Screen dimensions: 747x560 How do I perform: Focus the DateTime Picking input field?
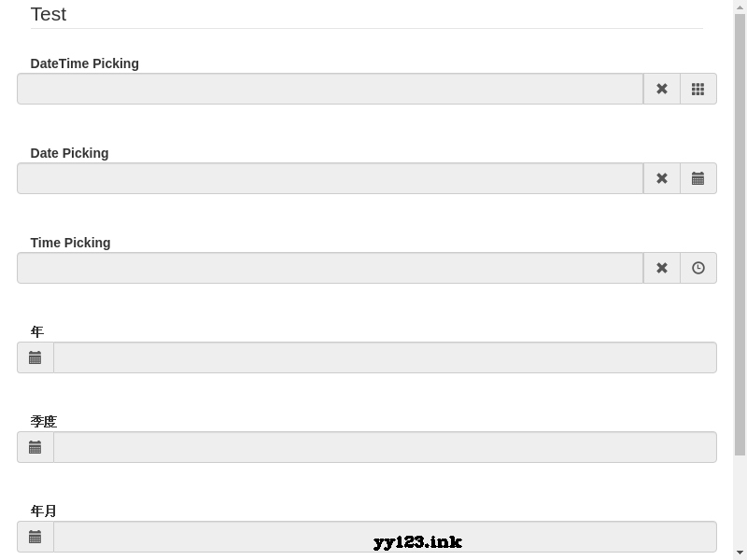(331, 89)
